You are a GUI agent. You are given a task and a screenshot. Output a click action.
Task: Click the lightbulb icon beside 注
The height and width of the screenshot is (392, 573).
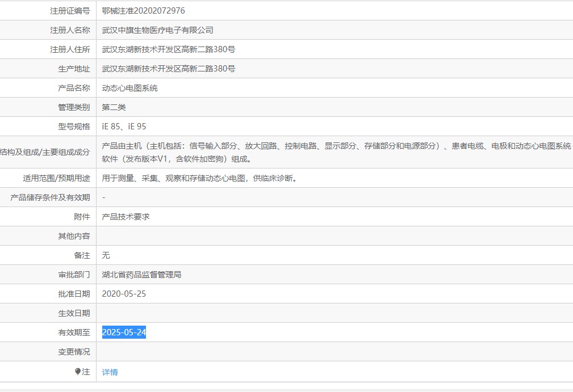[77, 372]
